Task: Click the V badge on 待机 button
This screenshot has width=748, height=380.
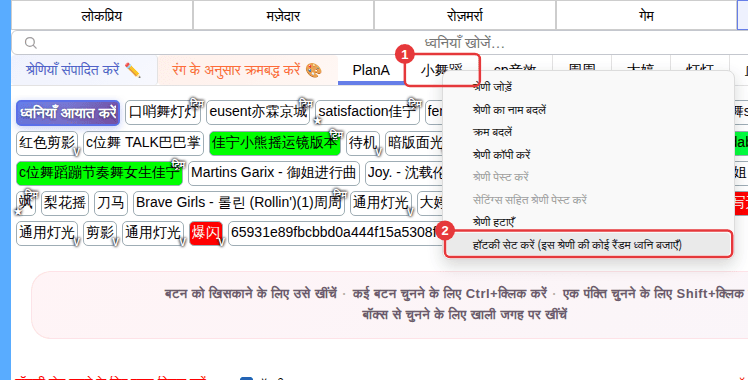Action: tap(378, 152)
